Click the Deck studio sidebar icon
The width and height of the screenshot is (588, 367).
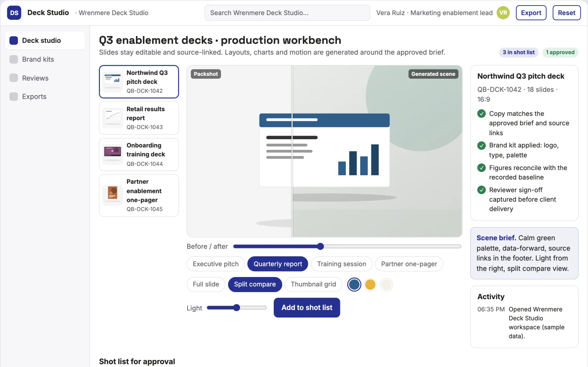(x=14, y=40)
